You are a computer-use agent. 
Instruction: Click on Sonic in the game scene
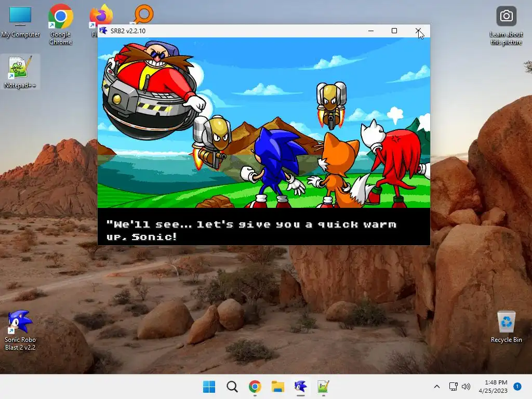coord(273,167)
